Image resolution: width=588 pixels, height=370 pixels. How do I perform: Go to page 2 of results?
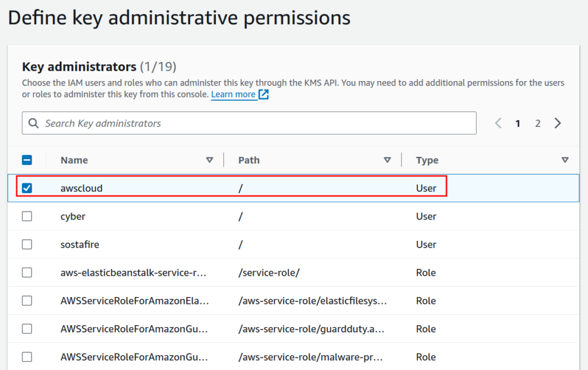click(537, 123)
